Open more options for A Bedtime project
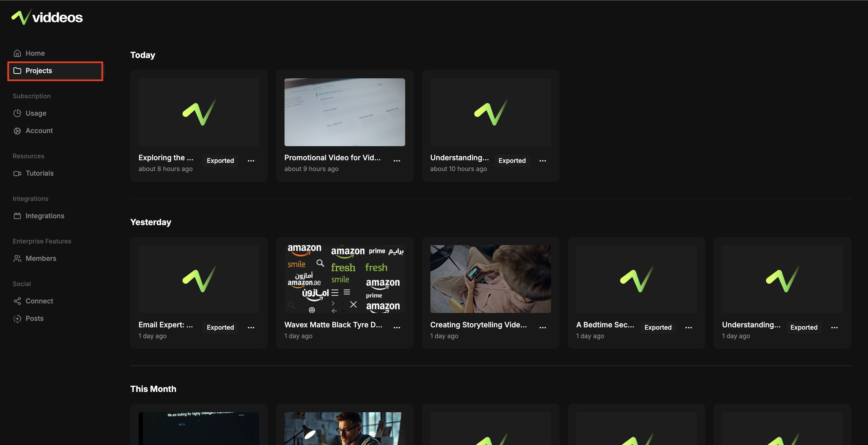The height and width of the screenshot is (445, 868). [x=688, y=327]
